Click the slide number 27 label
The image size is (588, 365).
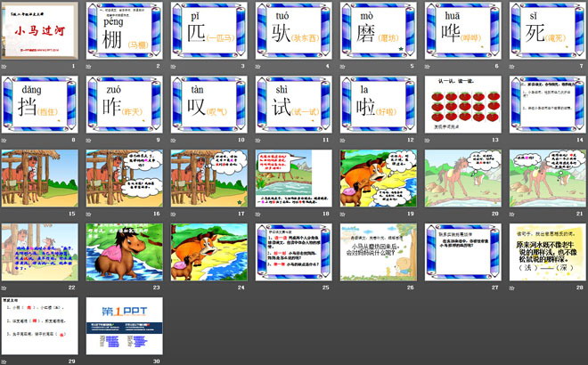pos(495,288)
